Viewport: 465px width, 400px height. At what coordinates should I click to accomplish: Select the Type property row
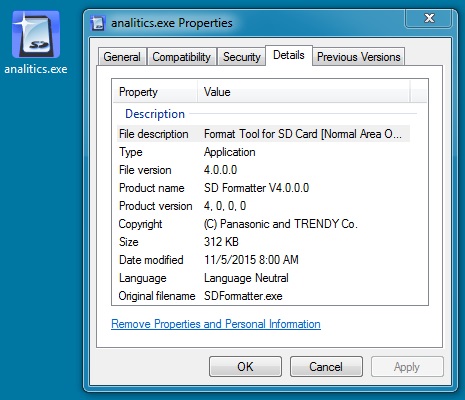[x=263, y=152]
